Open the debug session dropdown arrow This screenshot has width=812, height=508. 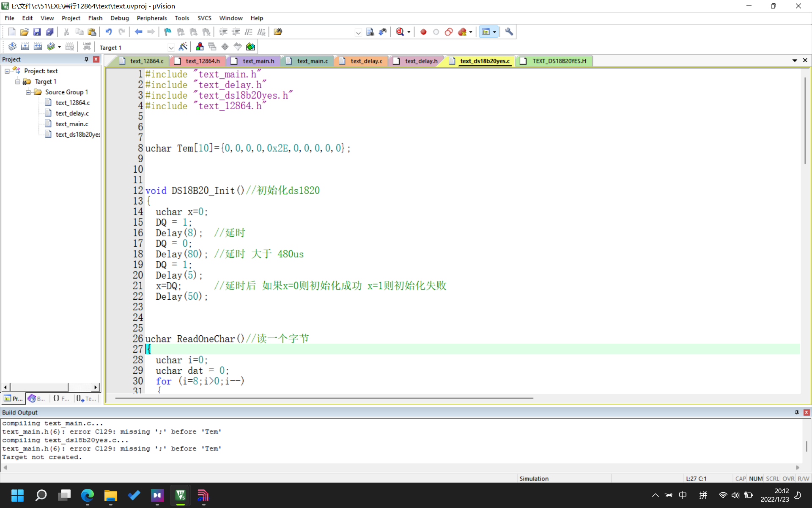click(409, 32)
